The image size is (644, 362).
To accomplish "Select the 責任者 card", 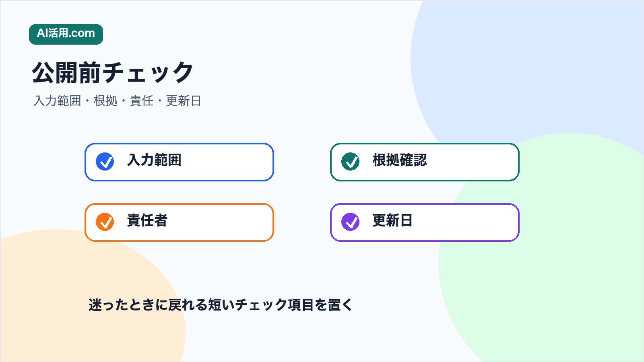I will pos(179,222).
